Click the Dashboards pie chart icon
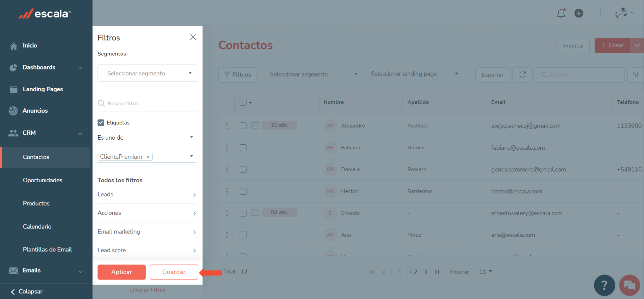The image size is (644, 299). [x=13, y=67]
